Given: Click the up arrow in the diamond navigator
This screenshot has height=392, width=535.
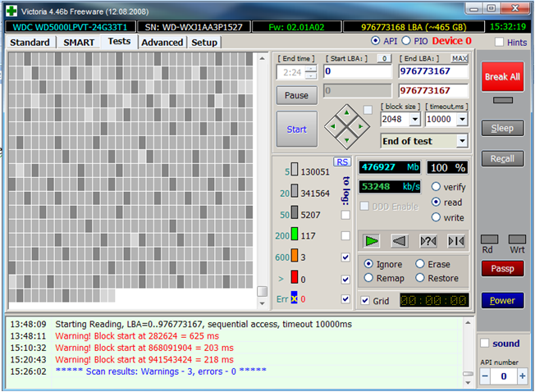Looking at the screenshot, I should tap(346, 112).
